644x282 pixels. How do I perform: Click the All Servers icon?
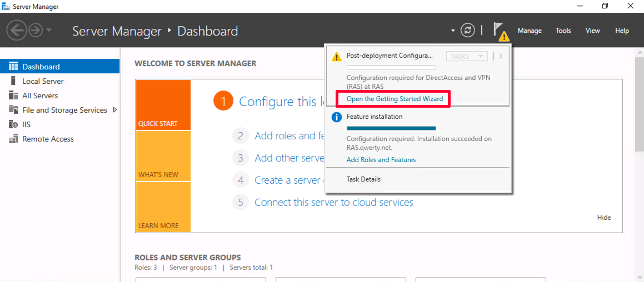coord(13,95)
